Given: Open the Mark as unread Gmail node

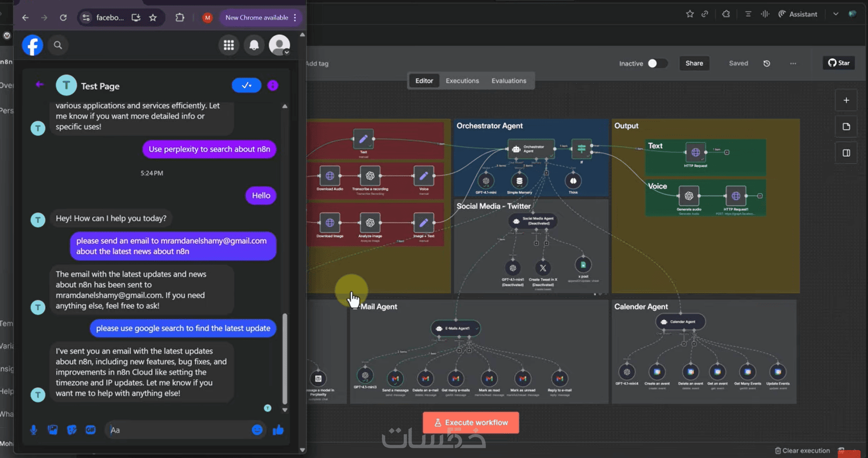Looking at the screenshot, I should point(523,378).
